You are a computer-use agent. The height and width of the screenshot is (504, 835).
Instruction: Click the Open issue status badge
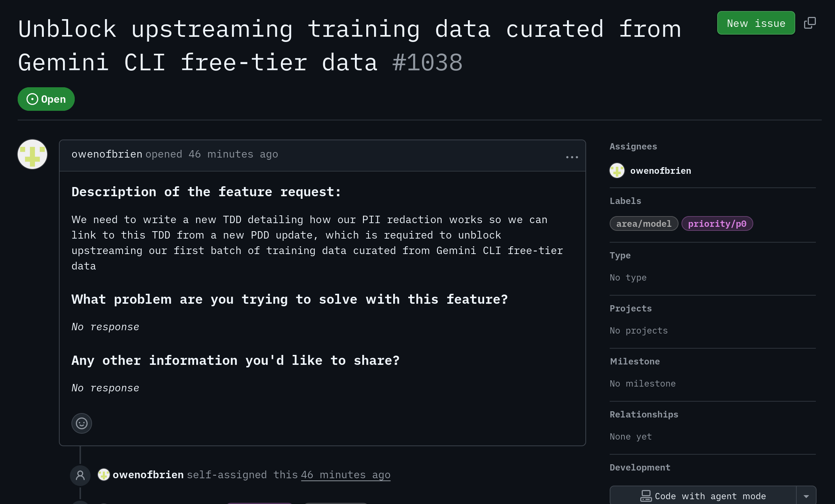pyautogui.click(x=46, y=99)
